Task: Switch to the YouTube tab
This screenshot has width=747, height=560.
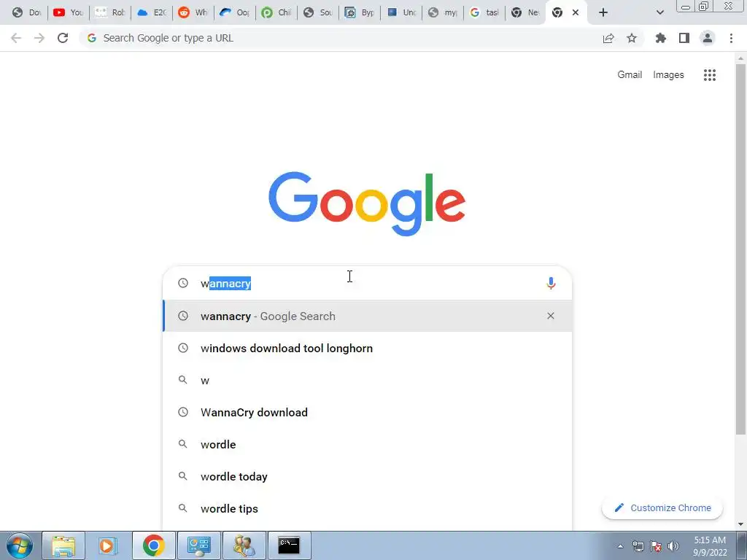Action: point(68,12)
